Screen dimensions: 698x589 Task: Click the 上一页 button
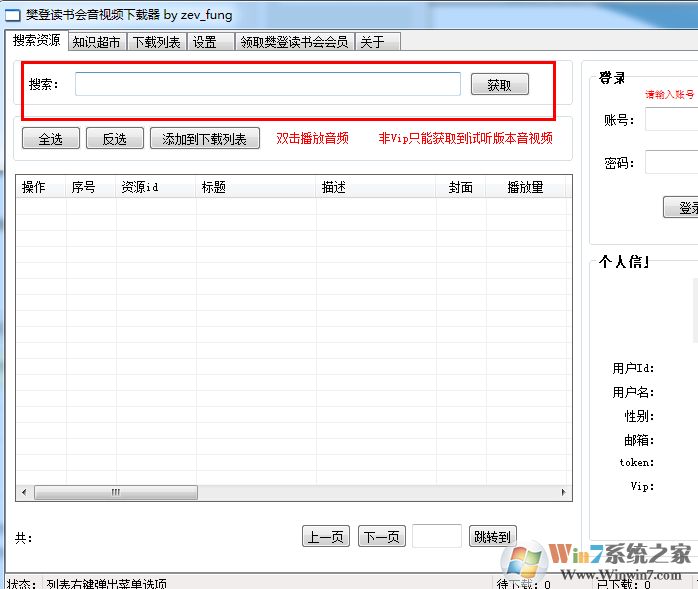326,536
